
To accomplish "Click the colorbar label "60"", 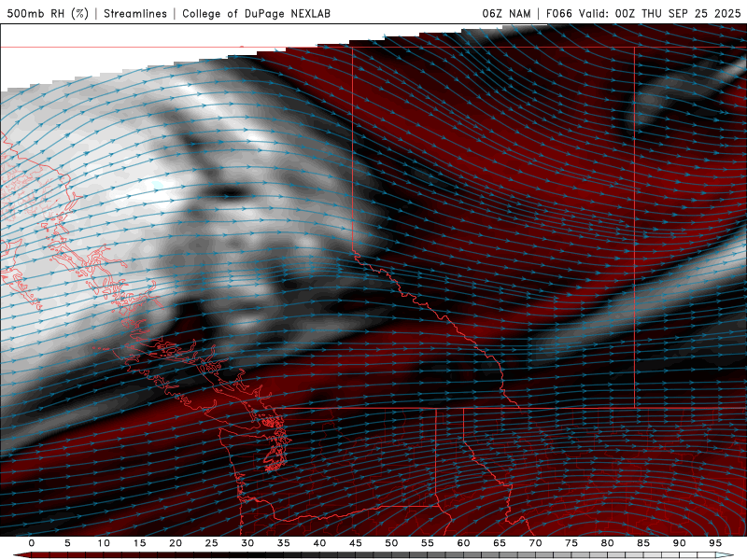I will coord(463,543).
